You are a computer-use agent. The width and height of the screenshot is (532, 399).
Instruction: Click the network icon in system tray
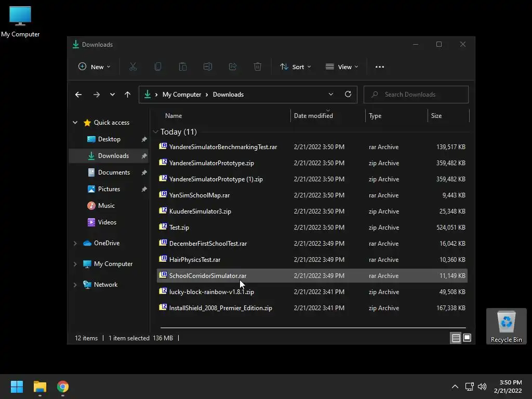(470, 387)
